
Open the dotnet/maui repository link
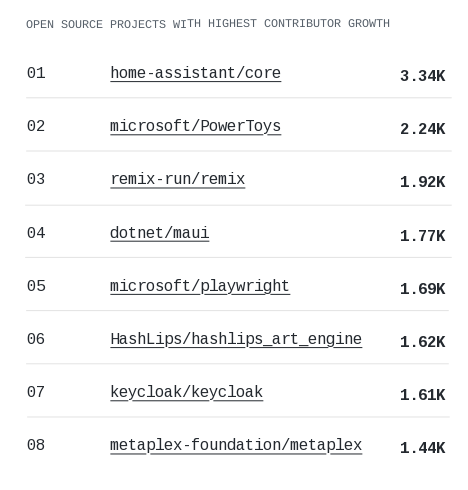160,233
